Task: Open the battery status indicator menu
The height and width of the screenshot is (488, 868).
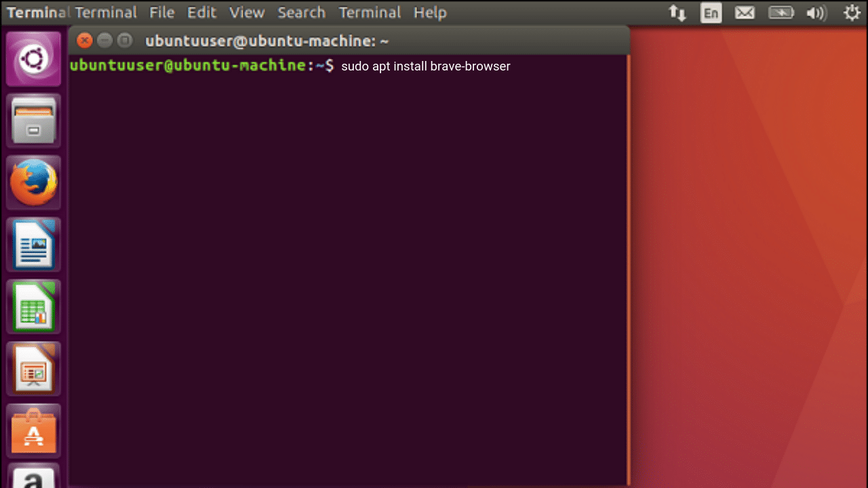Action: [x=781, y=12]
